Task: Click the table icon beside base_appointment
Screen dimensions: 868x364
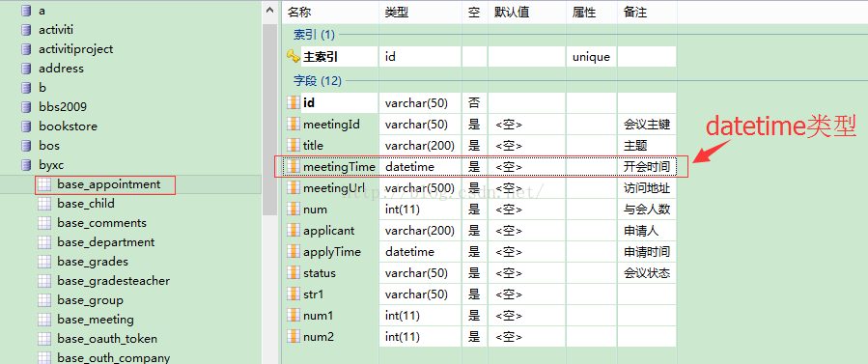Action: 44,184
